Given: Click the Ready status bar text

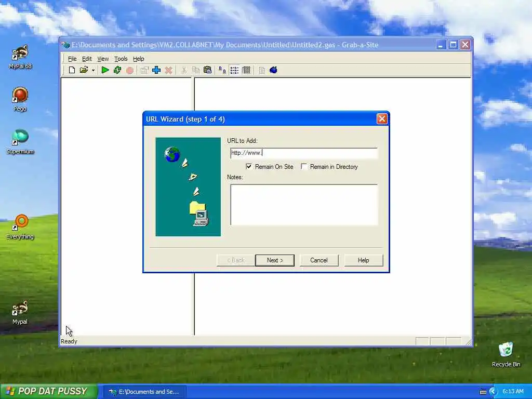Looking at the screenshot, I should click(69, 341).
